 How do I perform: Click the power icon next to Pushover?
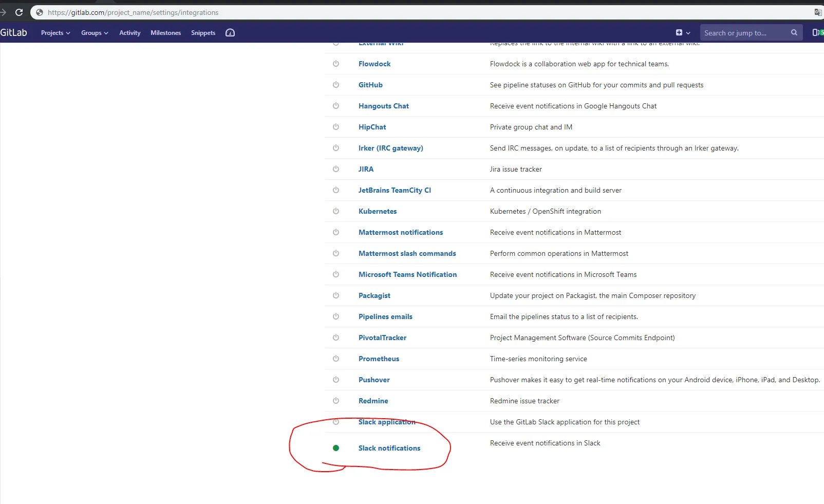click(336, 380)
